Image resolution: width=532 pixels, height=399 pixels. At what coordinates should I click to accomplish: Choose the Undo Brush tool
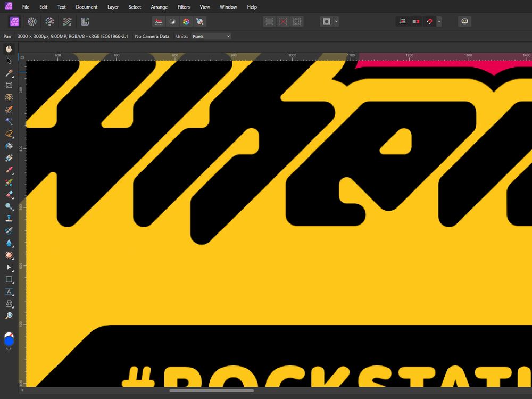(x=9, y=231)
